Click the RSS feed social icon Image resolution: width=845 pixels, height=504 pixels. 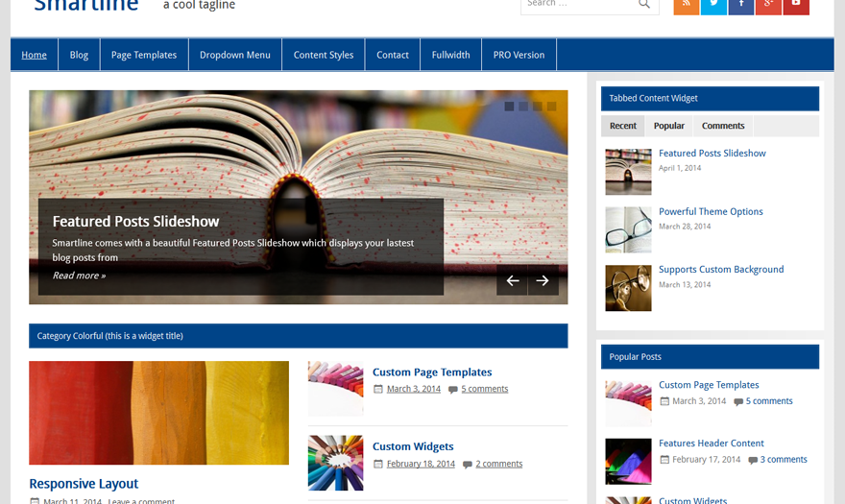tap(686, 6)
